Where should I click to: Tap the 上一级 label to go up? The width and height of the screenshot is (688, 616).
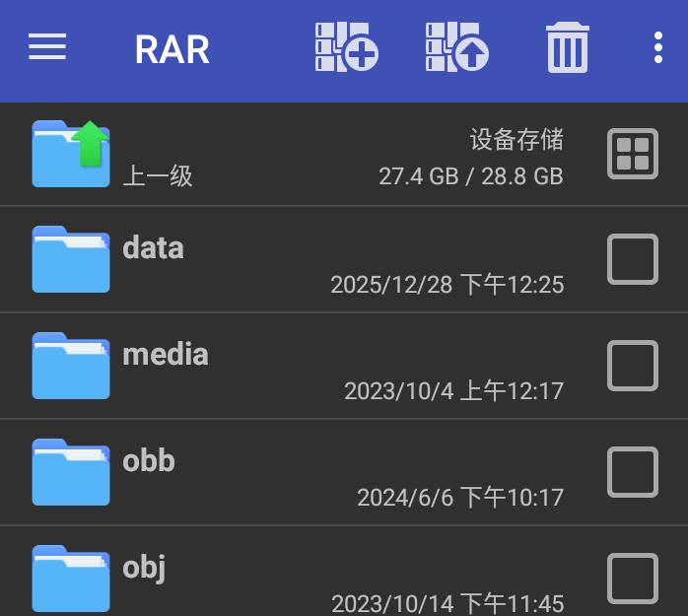coord(158,176)
